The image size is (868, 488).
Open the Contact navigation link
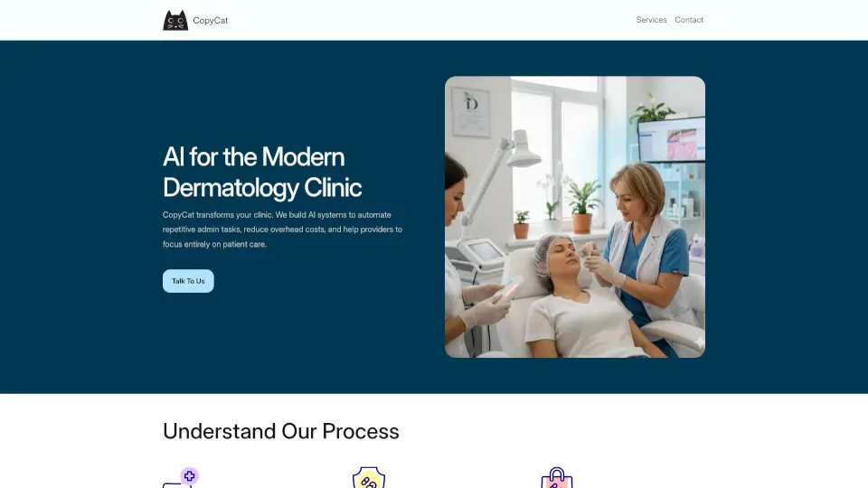click(689, 20)
